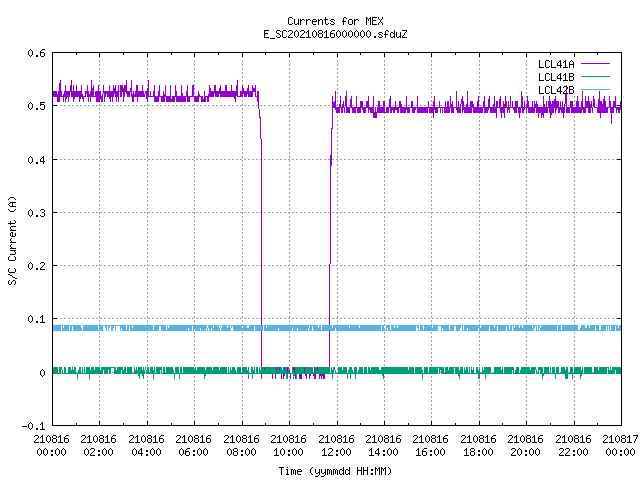The image size is (640, 480).
Task: Click the green LCL41B legend line sample
Action: pyautogui.click(x=595, y=77)
